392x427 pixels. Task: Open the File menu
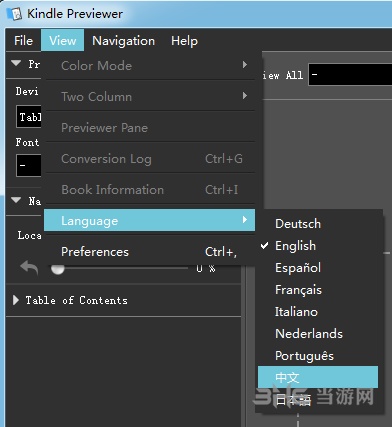coord(23,41)
